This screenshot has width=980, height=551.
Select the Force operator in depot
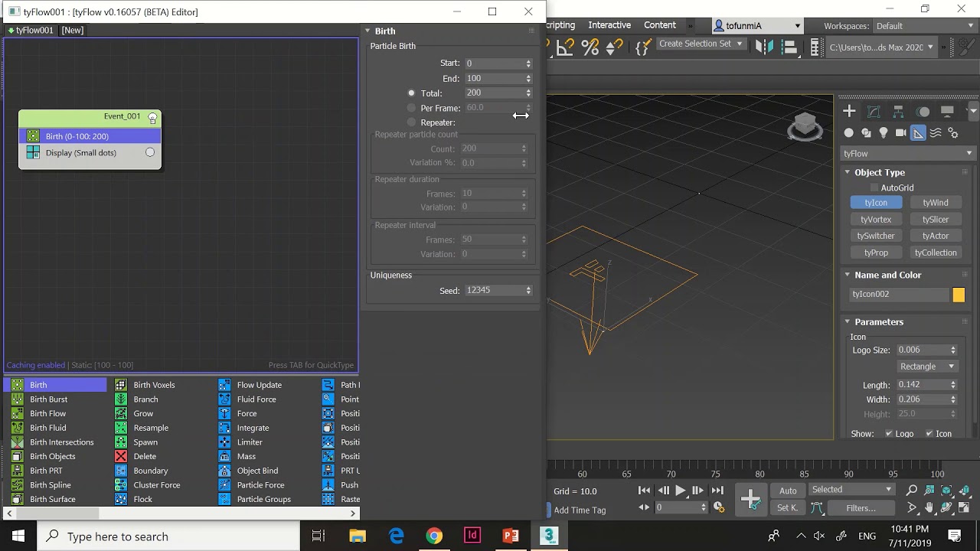point(247,413)
